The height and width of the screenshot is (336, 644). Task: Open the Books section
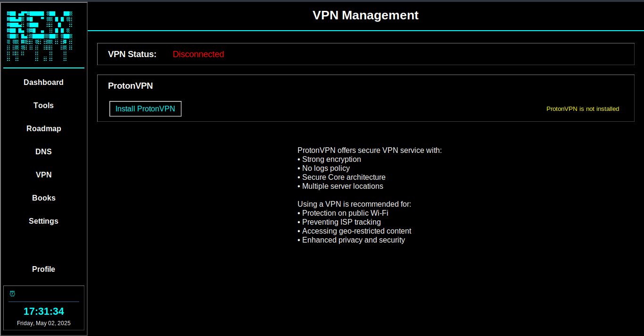[43, 198]
